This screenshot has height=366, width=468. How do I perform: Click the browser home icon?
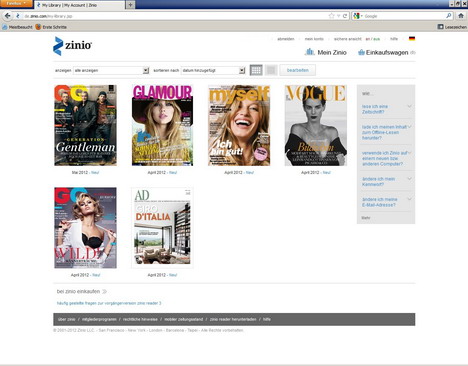tap(461, 16)
